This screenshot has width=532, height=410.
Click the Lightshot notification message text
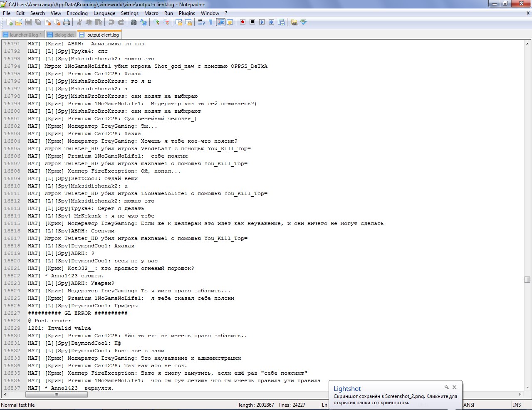click(395, 400)
